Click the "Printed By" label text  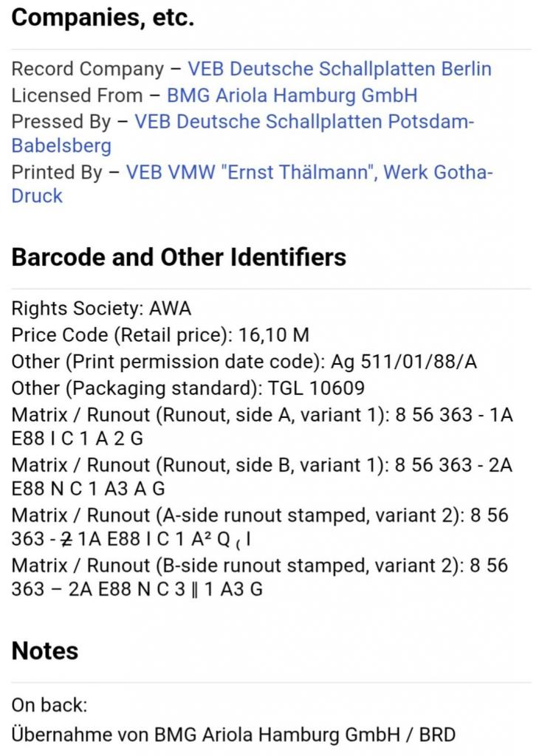click(57, 173)
